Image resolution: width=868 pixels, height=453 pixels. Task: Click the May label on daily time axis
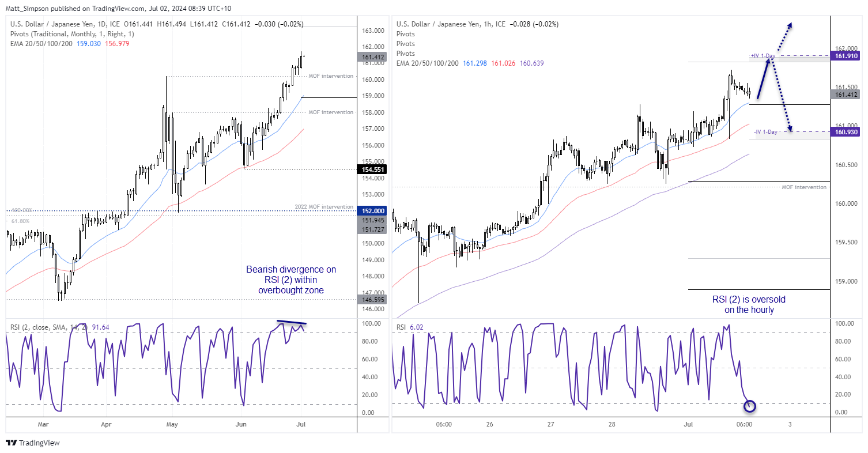click(x=172, y=424)
